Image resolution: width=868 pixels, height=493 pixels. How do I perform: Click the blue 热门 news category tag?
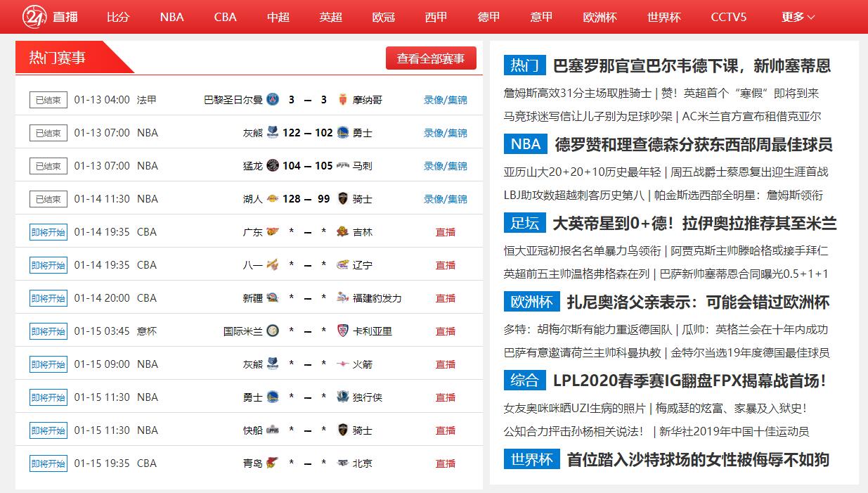click(525, 65)
